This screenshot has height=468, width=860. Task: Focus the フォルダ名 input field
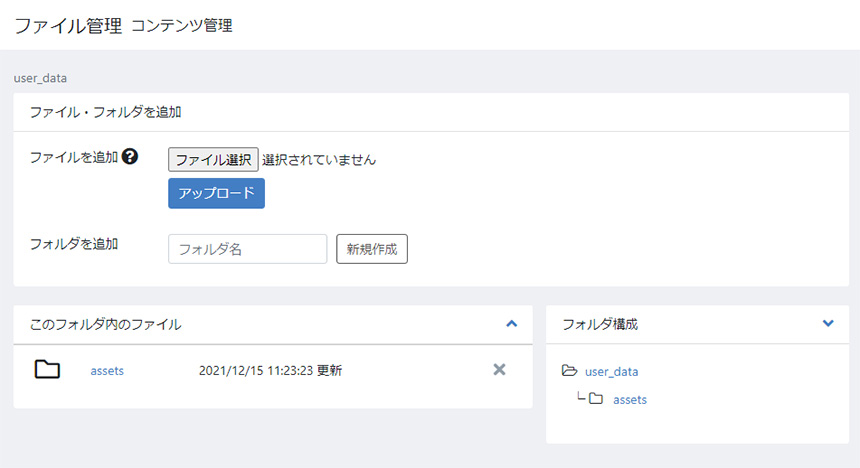pyautogui.click(x=247, y=249)
